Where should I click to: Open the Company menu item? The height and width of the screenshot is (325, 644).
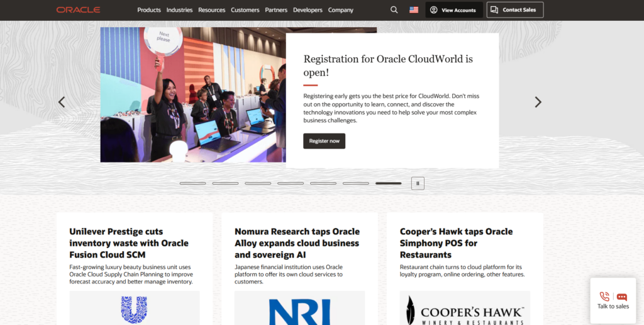click(x=341, y=10)
